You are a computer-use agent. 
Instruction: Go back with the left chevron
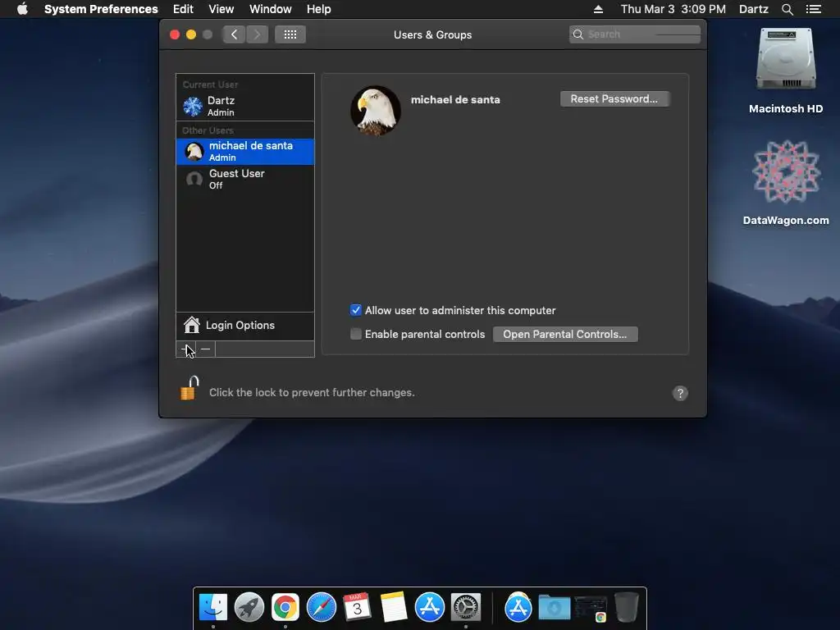tap(235, 34)
